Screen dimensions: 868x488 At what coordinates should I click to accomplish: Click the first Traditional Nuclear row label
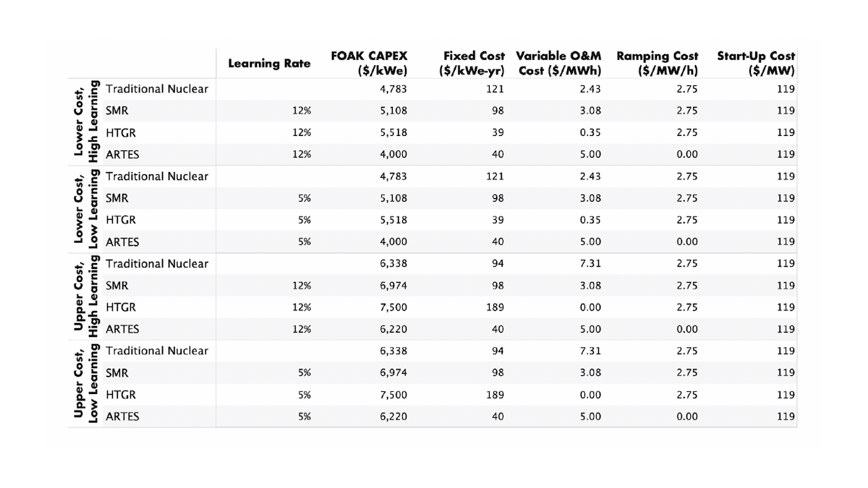click(157, 89)
